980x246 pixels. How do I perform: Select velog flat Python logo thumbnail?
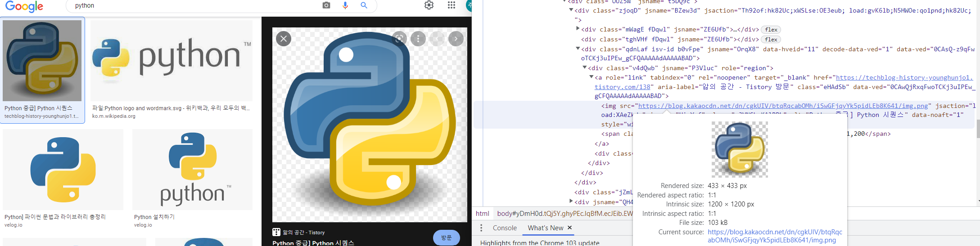click(x=63, y=170)
